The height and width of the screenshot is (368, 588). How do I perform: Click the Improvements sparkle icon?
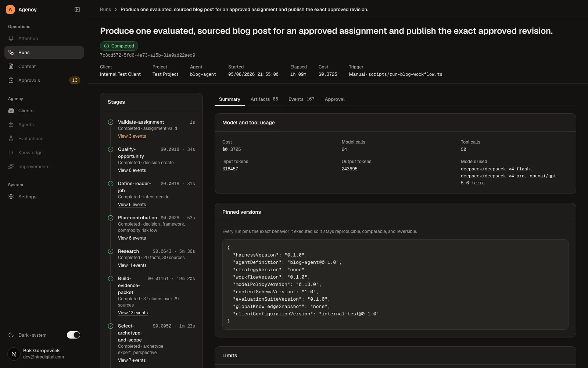(x=11, y=166)
